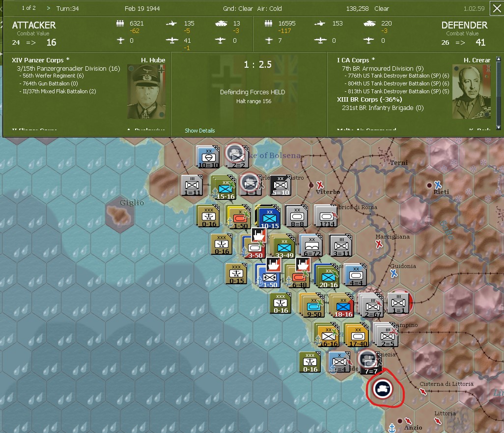The width and height of the screenshot is (504, 433).
Task: Click 813th US Tank Destroyer Battalion
Action: 396,91
